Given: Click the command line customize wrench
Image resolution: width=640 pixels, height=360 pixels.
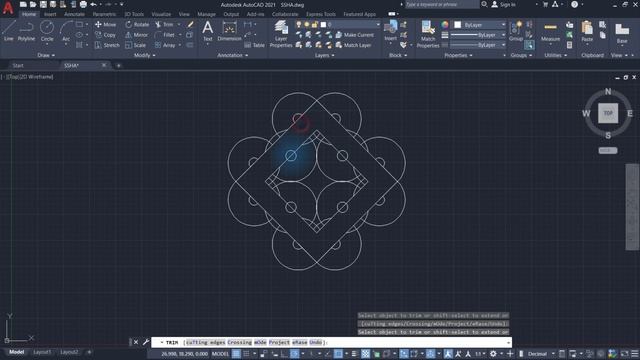Looking at the screenshot, I should click(146, 342).
